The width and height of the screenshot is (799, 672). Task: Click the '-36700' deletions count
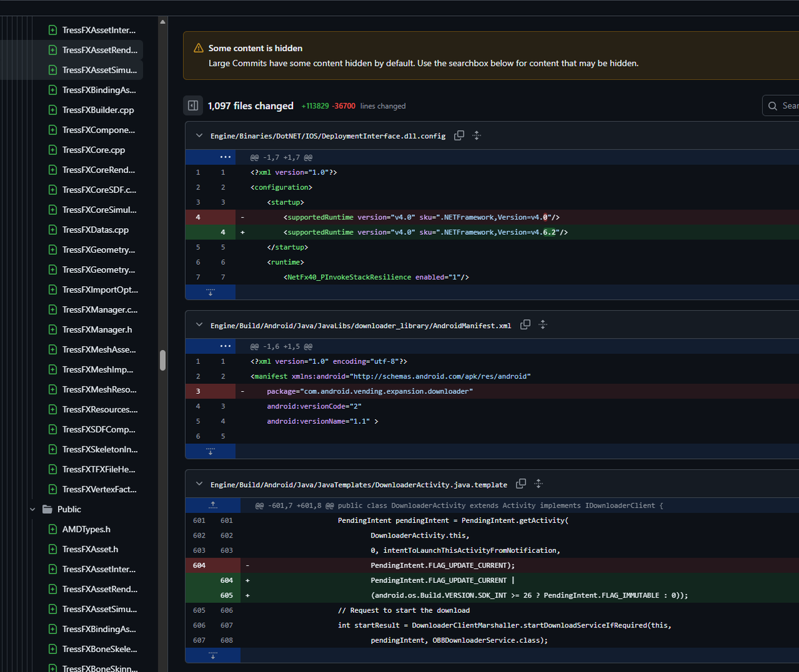coord(344,106)
